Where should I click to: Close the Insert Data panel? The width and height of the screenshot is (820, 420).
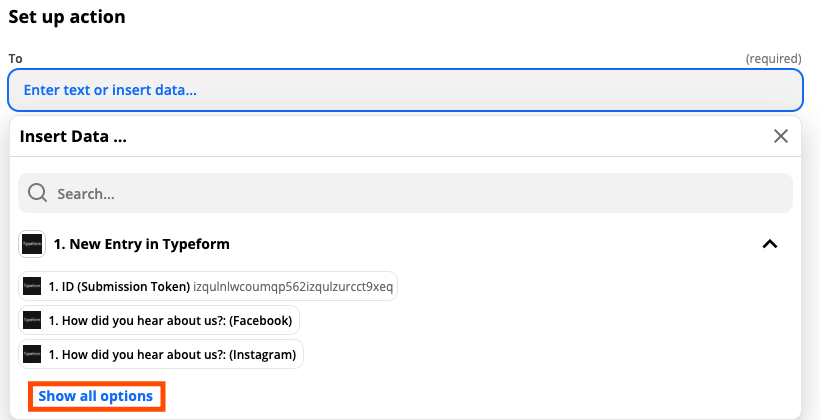781,136
